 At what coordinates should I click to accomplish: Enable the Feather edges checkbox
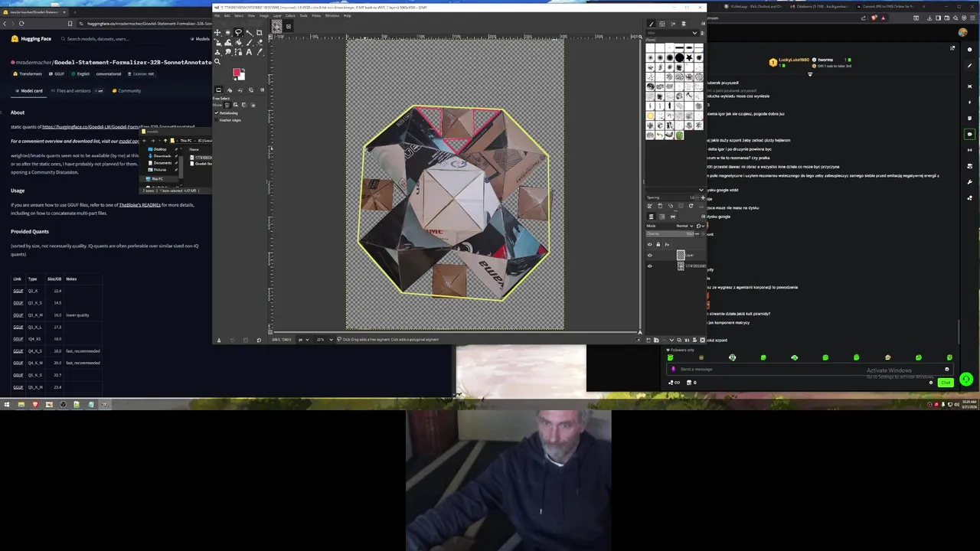217,120
